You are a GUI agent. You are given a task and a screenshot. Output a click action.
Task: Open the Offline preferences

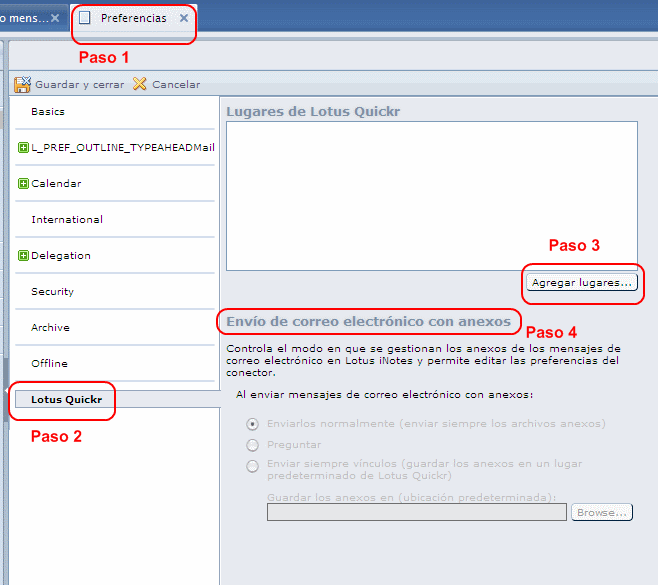coord(50,363)
